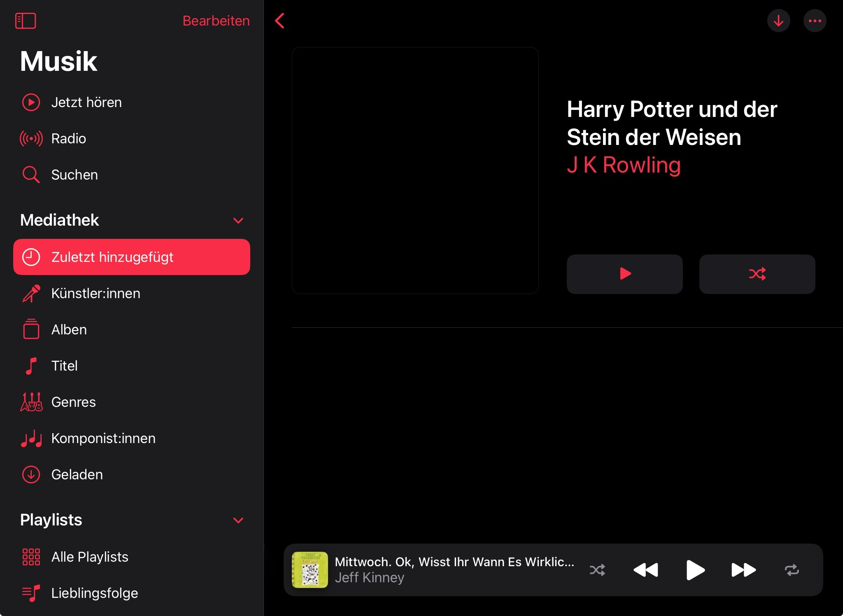The image size is (843, 616).
Task: Rewind to previous track in mini player
Action: tap(645, 570)
